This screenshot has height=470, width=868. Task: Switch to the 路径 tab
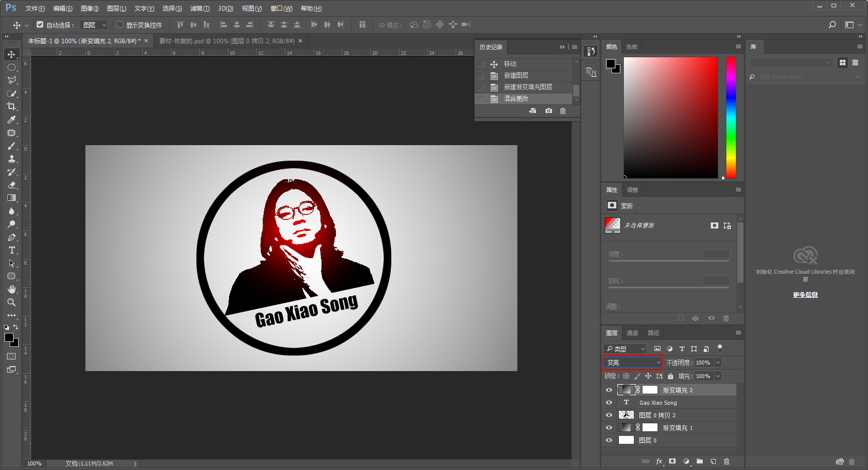(654, 333)
